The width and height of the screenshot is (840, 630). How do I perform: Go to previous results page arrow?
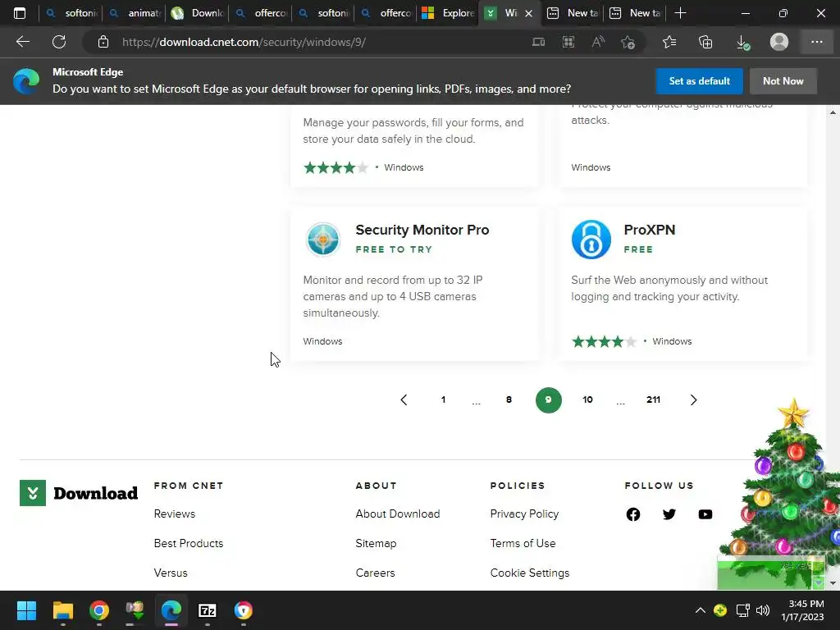404,399
